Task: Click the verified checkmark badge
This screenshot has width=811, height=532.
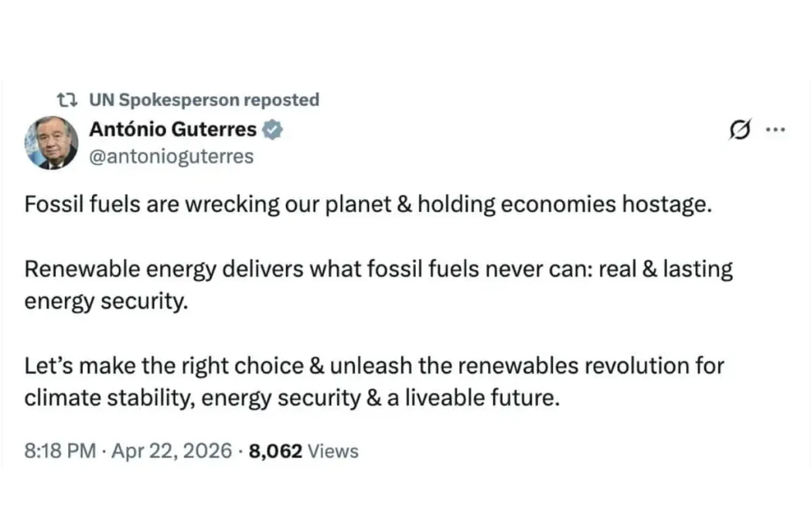Action: coord(273,129)
